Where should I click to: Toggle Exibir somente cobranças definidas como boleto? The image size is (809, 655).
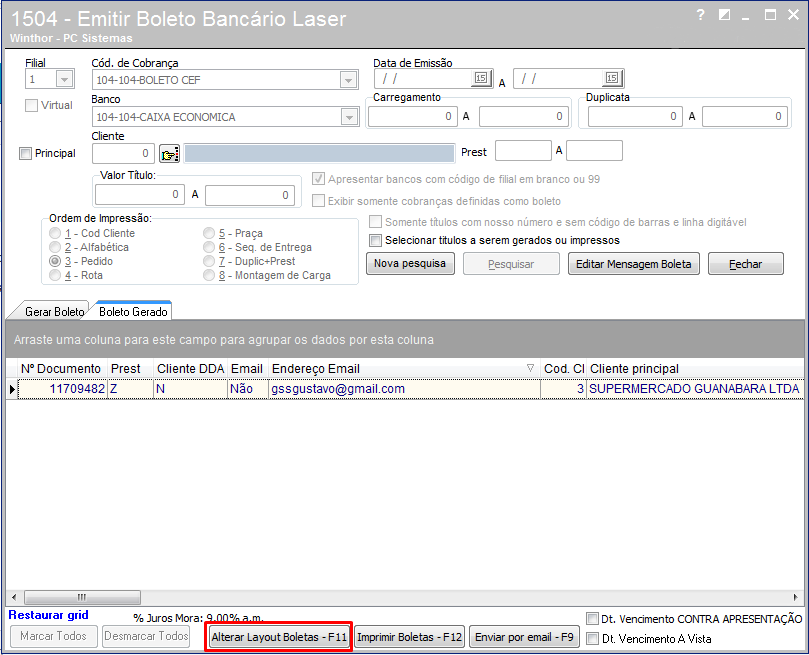tap(318, 201)
